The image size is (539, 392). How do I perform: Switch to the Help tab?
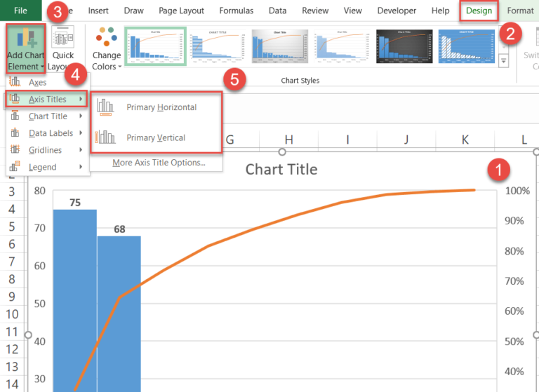coord(440,11)
